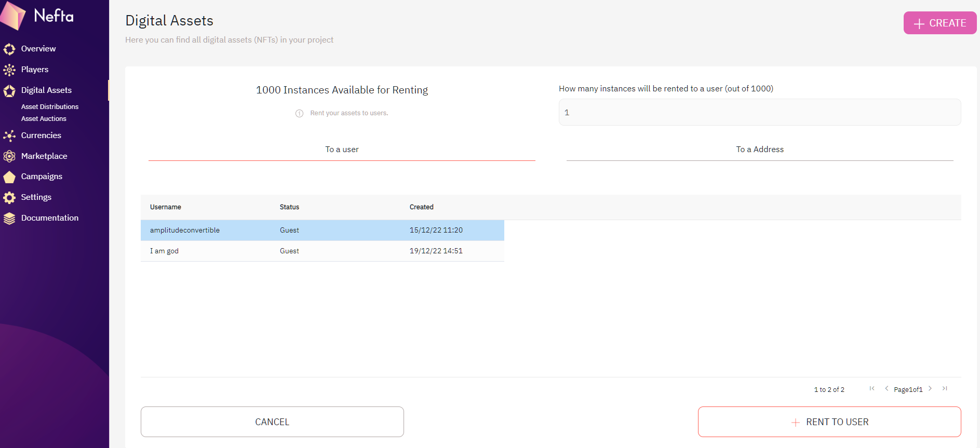The image size is (980, 448).
Task: Go to first page arrow
Action: [872, 388]
